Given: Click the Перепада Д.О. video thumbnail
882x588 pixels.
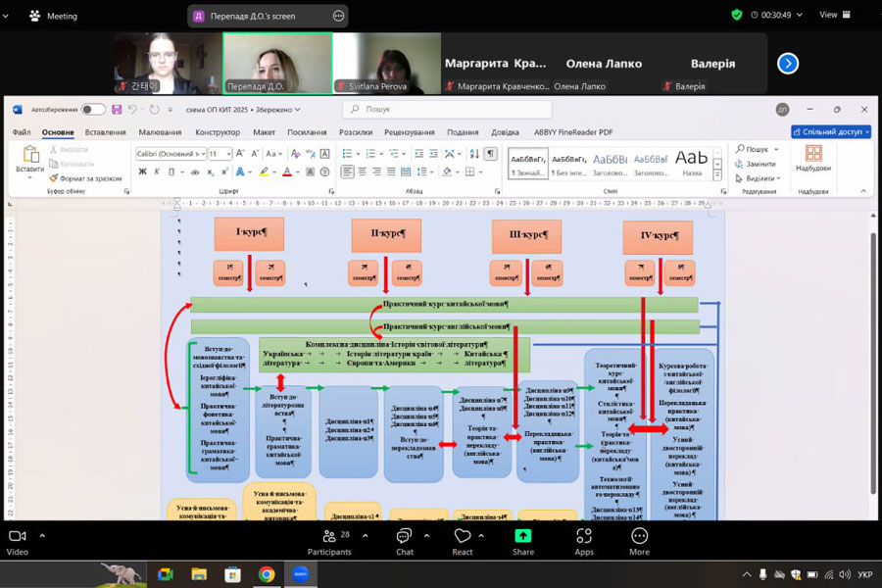Looking at the screenshot, I should coord(277,63).
